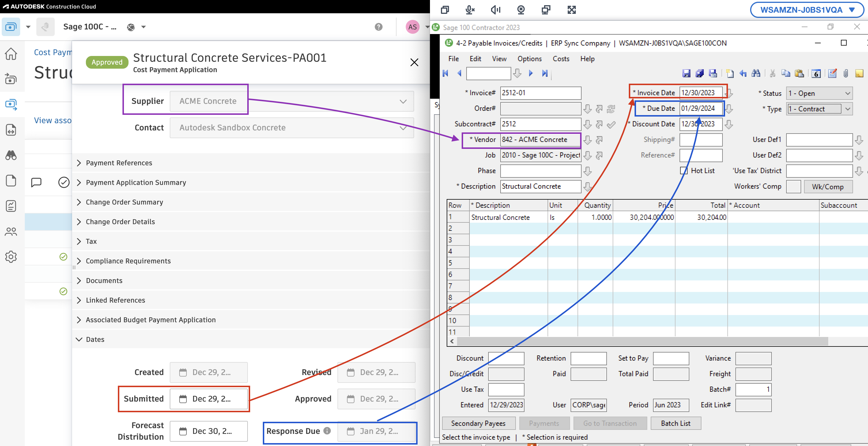Close the payment application panel
Screen dimensions: 868x446
414,62
